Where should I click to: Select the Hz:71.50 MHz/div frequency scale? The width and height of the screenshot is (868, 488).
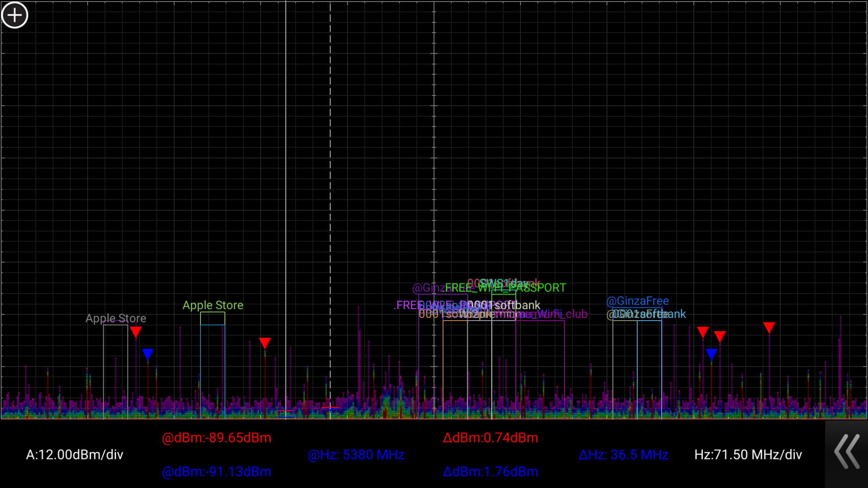(x=748, y=455)
